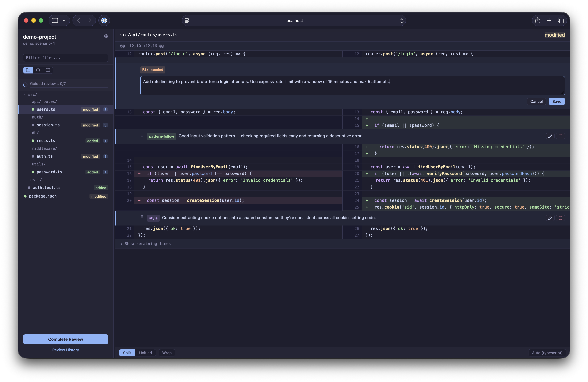Screen dimensions: 588x382
Task: Edit the pattern-follow comment with the pencil icon
Action: point(550,136)
